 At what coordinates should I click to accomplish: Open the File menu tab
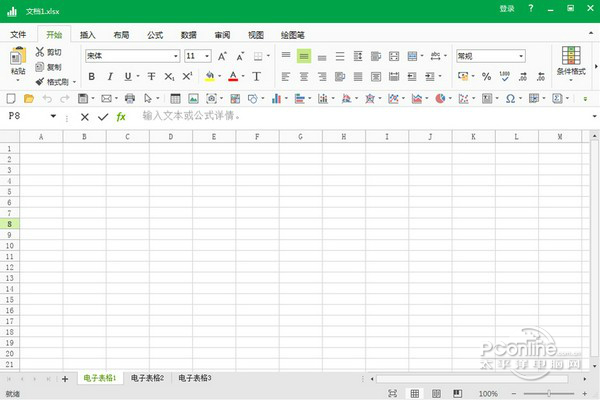click(x=18, y=35)
